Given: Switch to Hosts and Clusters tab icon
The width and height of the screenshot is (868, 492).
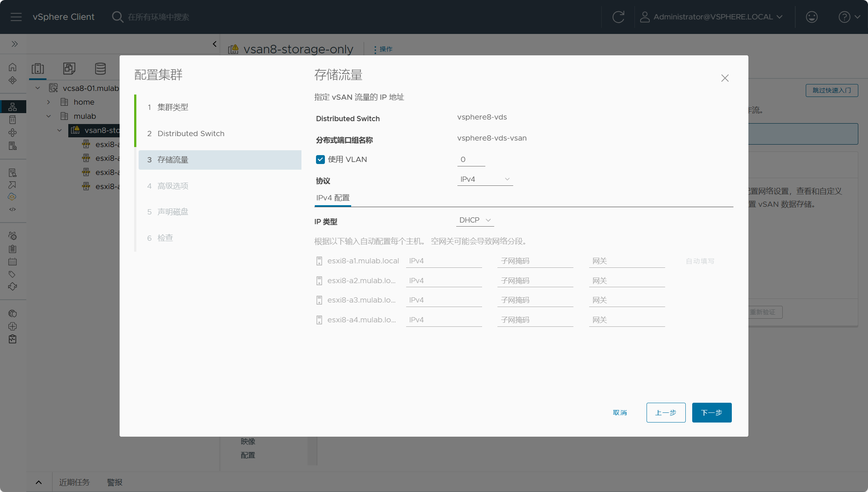Looking at the screenshot, I should (38, 69).
